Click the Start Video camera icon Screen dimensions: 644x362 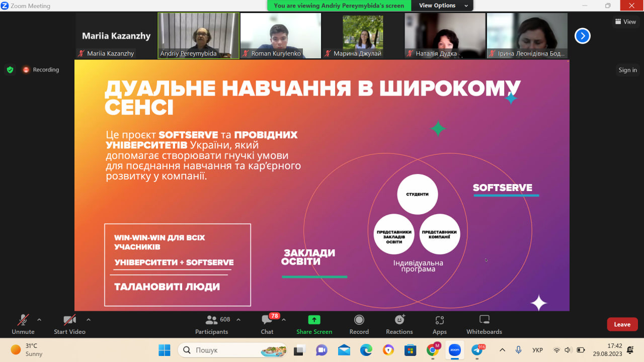pos(69,320)
